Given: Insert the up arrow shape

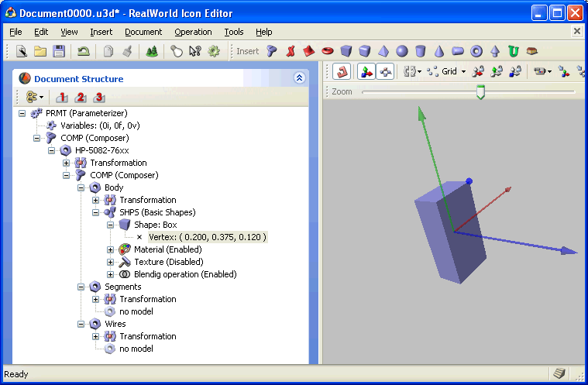Looking at the screenshot, I should (x=495, y=51).
